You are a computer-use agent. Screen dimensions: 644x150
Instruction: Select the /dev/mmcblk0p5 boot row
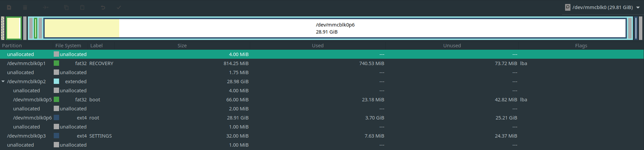(x=322, y=100)
